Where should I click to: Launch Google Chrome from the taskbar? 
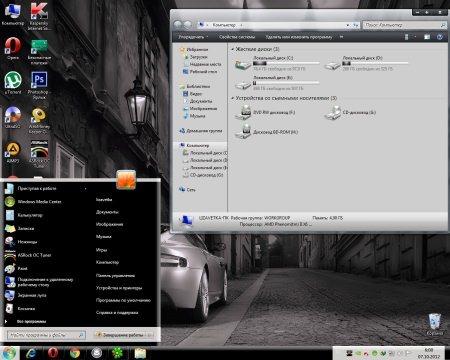pyautogui.click(x=75, y=353)
